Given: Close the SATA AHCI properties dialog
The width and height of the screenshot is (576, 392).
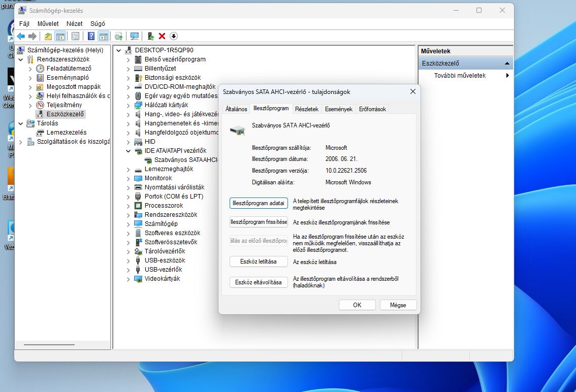Looking at the screenshot, I should (413, 91).
